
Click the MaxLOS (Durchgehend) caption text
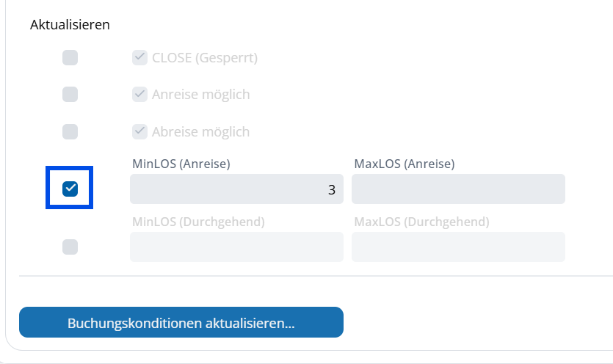pos(421,222)
